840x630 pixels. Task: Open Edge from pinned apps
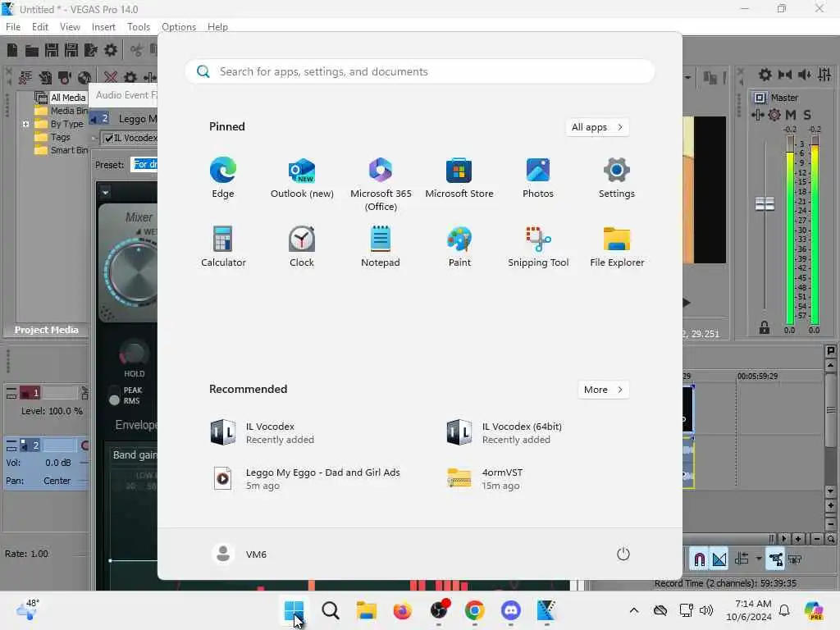click(x=223, y=178)
